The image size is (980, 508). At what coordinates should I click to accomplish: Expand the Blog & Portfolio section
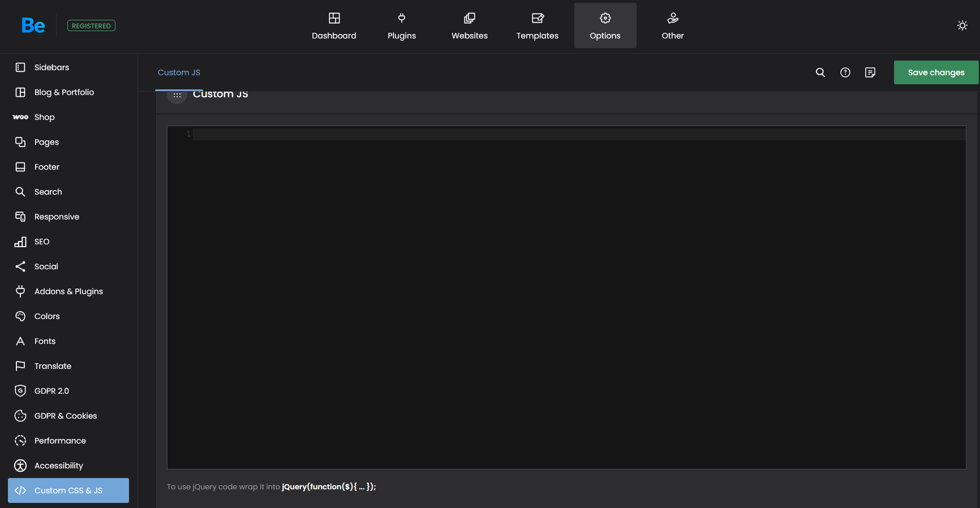tap(64, 92)
